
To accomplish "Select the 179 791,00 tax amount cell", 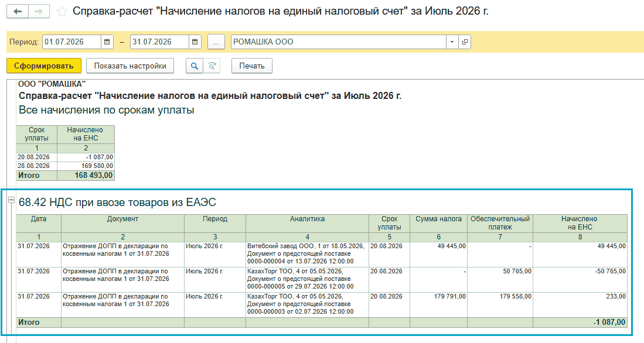I will [x=439, y=305].
